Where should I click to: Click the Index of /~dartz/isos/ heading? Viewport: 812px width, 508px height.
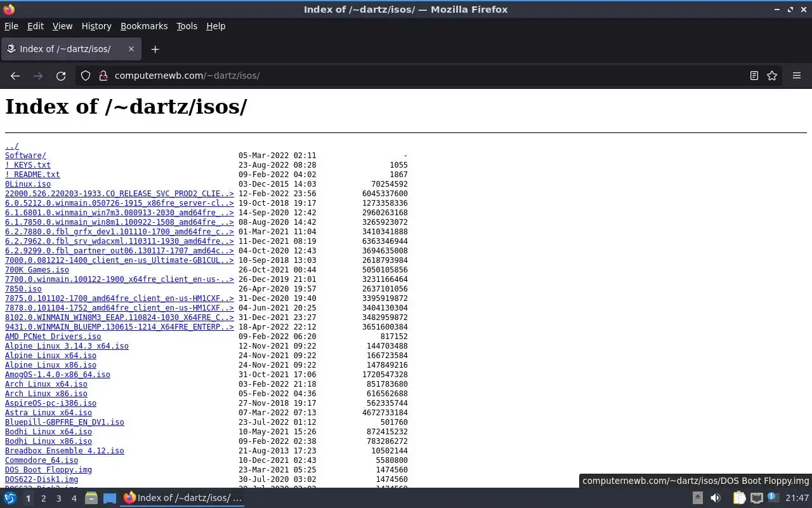126,107
